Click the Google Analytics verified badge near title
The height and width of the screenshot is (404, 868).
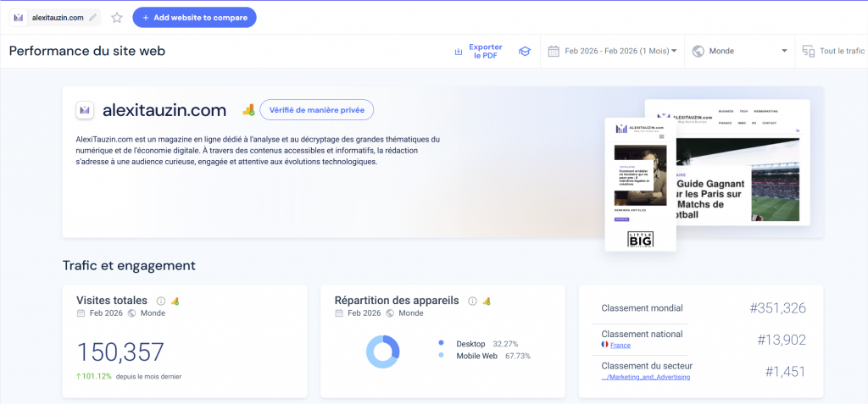(248, 109)
